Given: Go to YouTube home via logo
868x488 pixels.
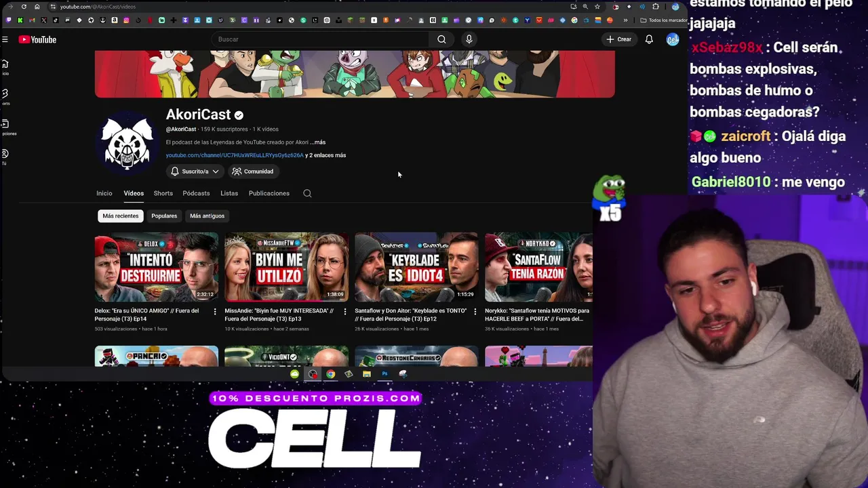Looking at the screenshot, I should coord(37,39).
